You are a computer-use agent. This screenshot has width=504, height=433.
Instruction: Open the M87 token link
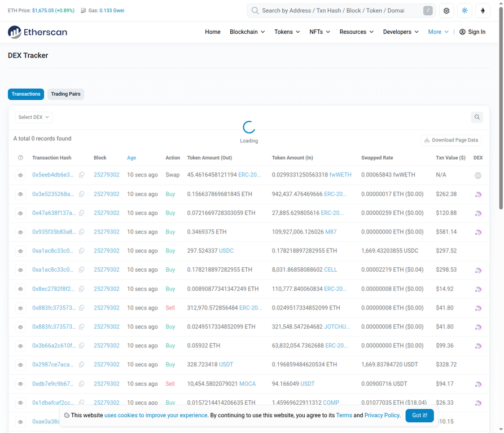pos(331,232)
